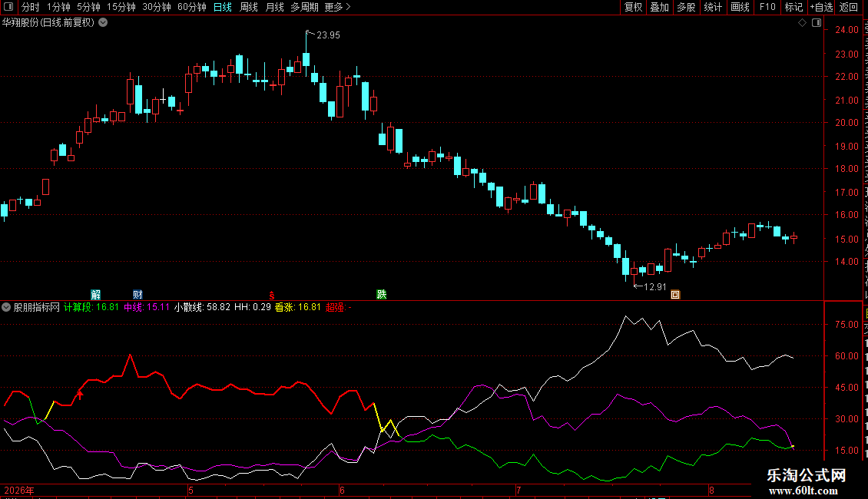Viewport: 868px width, 499px height.
Task: Toggle the chart window layout icon
Action: click(x=817, y=23)
